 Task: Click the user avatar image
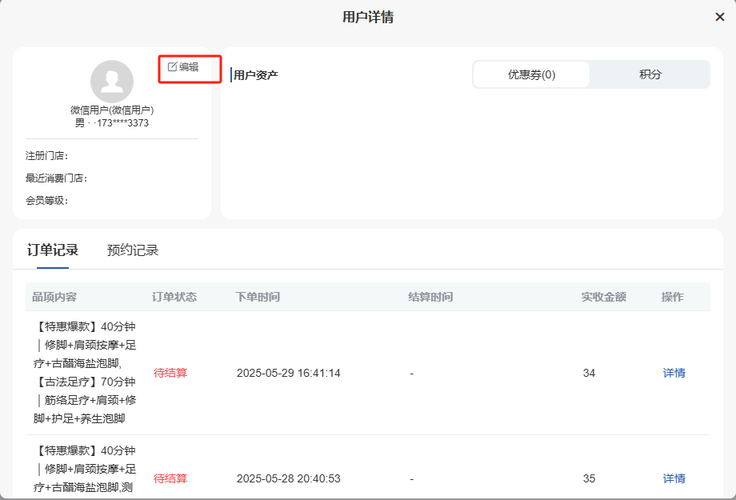(x=112, y=81)
